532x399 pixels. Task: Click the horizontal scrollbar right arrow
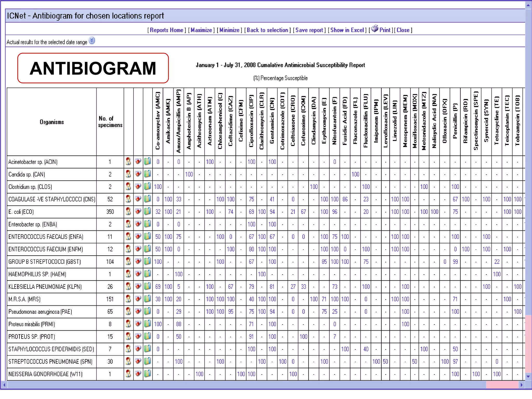tap(522, 385)
